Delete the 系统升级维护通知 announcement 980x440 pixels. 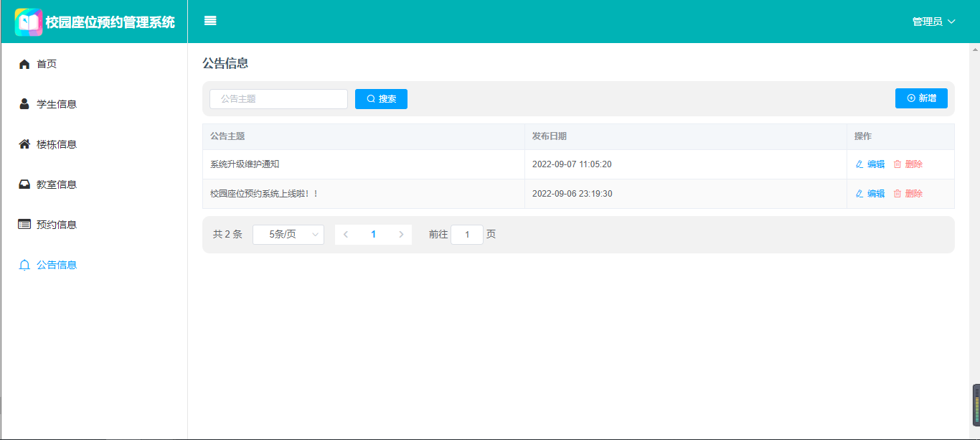click(908, 164)
